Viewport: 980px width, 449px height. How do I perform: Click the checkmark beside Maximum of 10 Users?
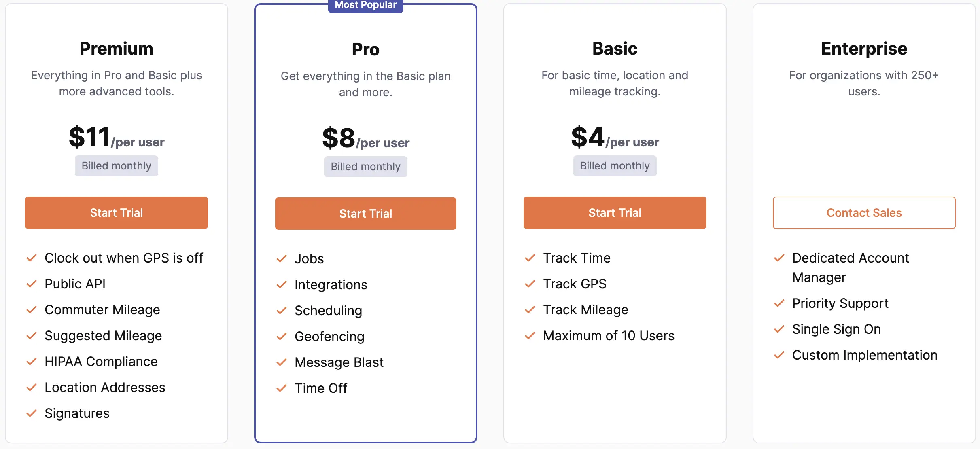(x=529, y=335)
